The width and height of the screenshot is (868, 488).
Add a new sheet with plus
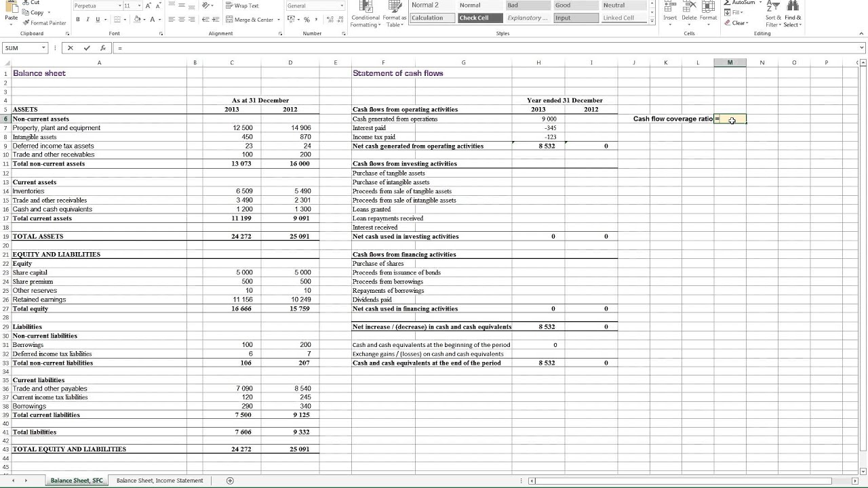[x=230, y=481]
